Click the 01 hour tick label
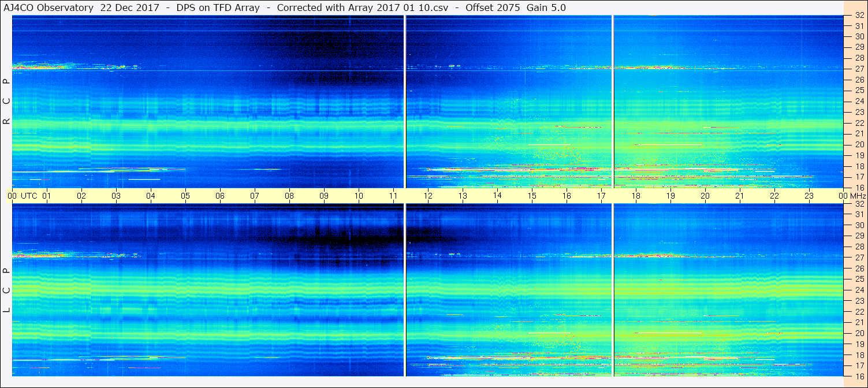868x388 pixels. click(x=47, y=196)
